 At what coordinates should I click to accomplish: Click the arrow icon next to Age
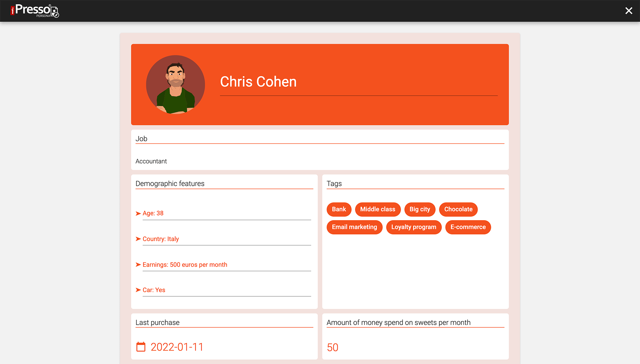tap(138, 213)
